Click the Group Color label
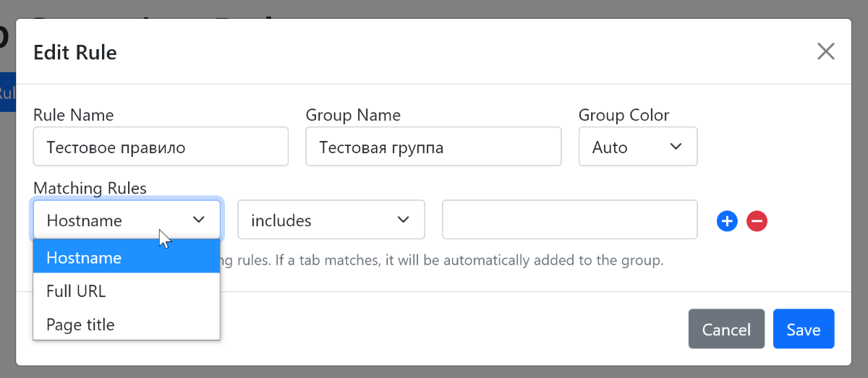868x378 pixels. coord(624,115)
